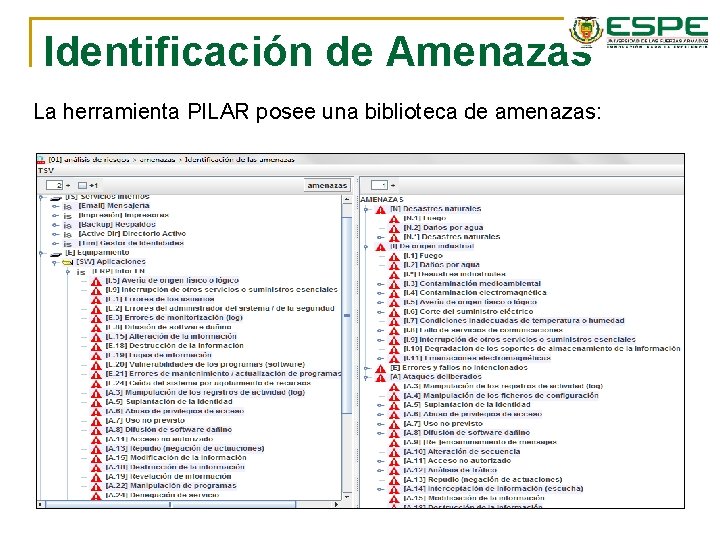The image size is (720, 540).
Task: Click the asset tree scroll-down arrow
Action: click(347, 496)
